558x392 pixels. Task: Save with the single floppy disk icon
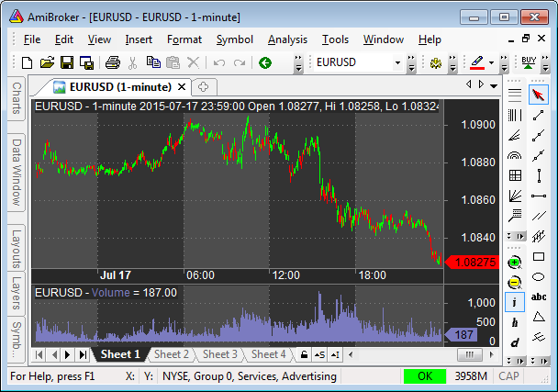[x=67, y=63]
